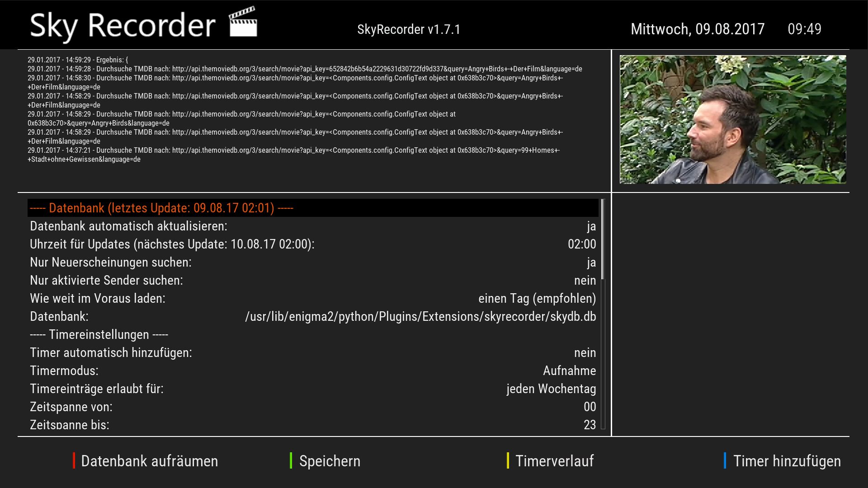Click the blue Timer hinzufügen color bar
Viewport: 868px width, 488px height.
pos(725,460)
